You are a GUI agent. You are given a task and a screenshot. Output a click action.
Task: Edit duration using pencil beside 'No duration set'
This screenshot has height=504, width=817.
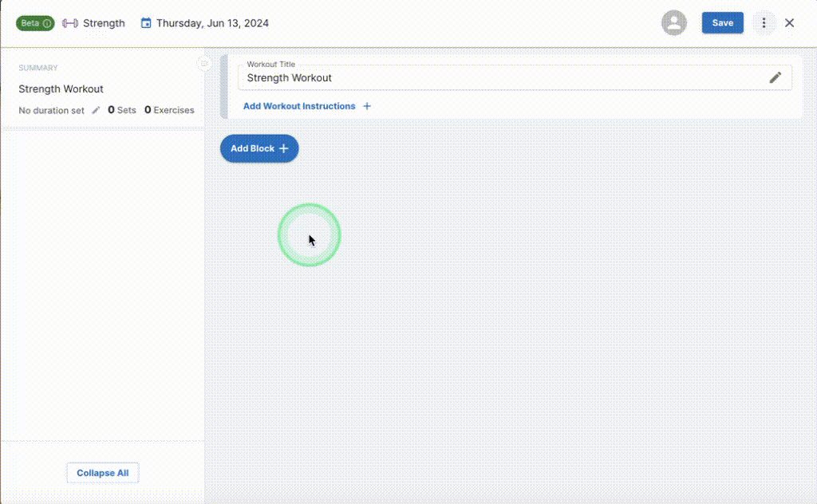(x=95, y=111)
